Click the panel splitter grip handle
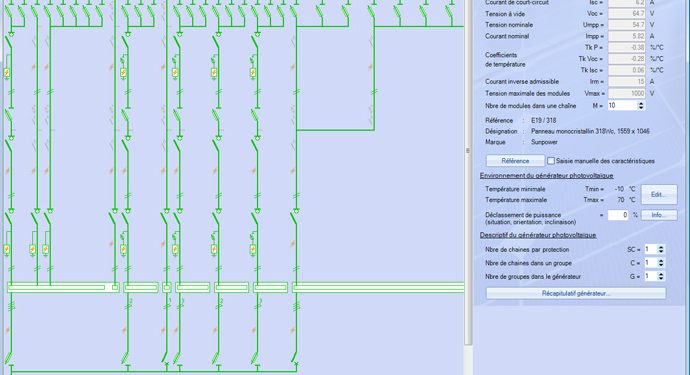The height and width of the screenshot is (375, 690). pos(467,151)
